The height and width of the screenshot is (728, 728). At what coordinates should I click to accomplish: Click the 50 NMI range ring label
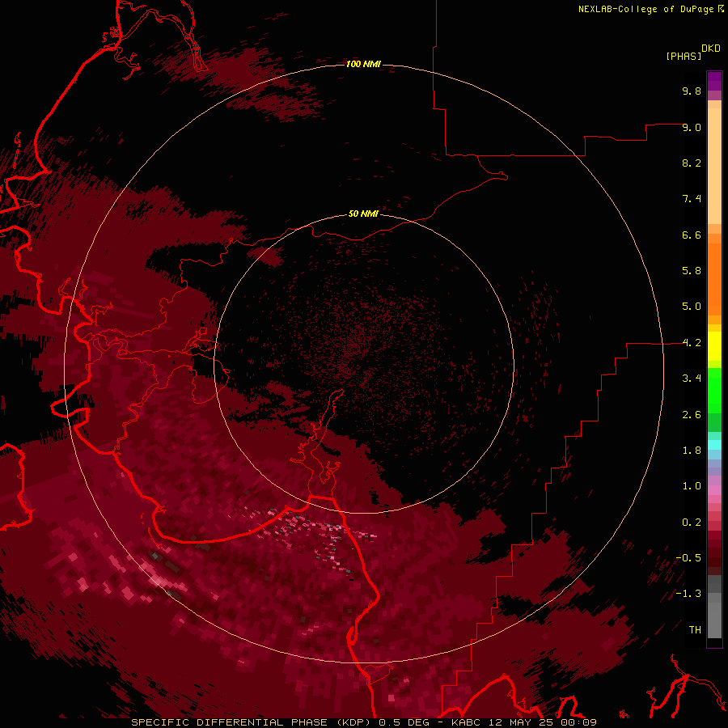pyautogui.click(x=363, y=214)
